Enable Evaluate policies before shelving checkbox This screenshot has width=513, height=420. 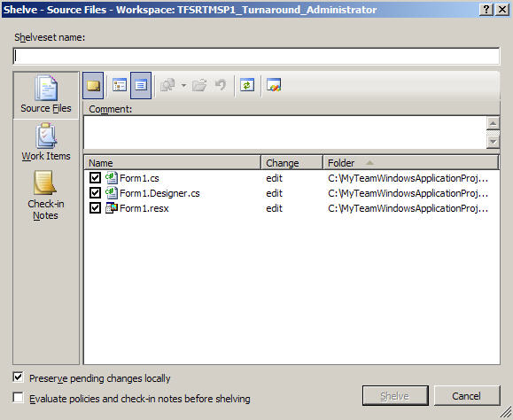(19, 398)
